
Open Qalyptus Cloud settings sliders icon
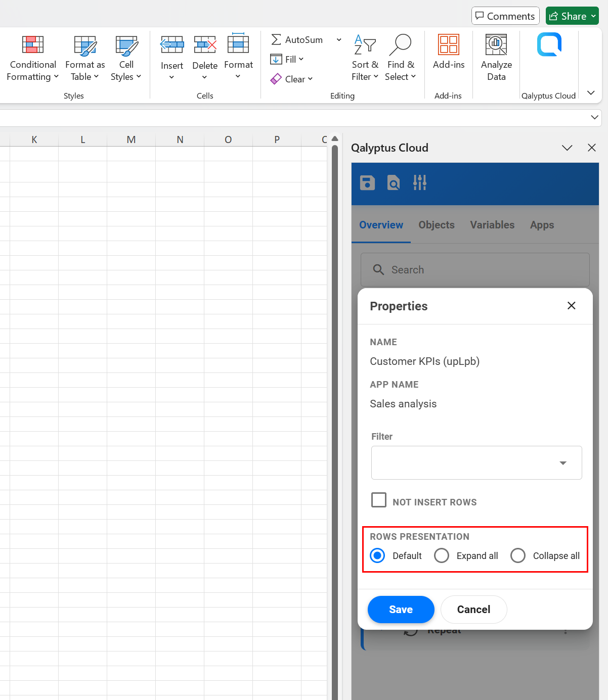pyautogui.click(x=420, y=183)
